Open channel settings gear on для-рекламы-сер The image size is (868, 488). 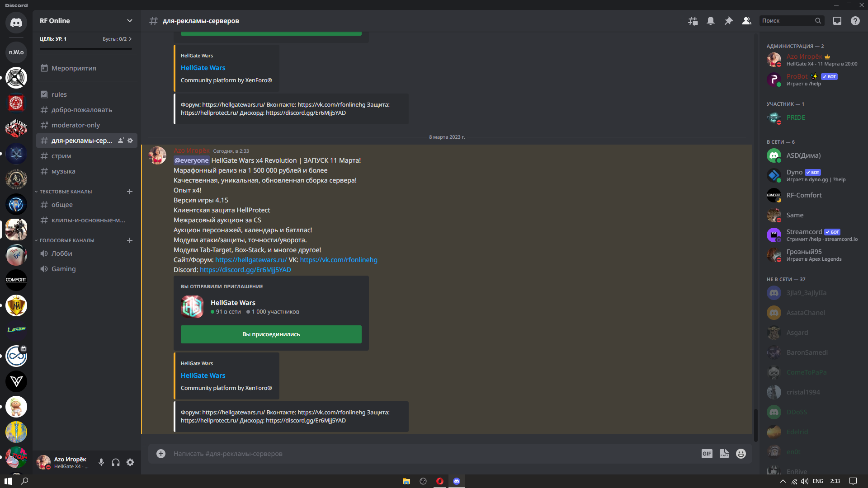[x=130, y=141]
